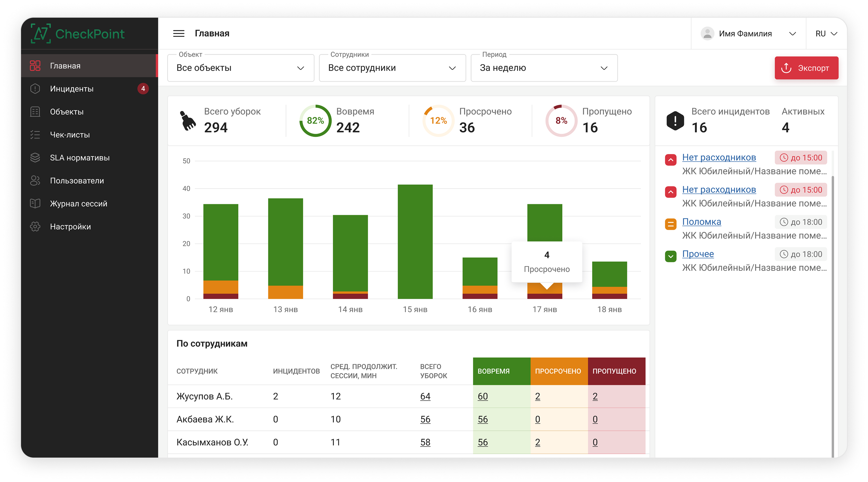
Task: Open Журнал сессий section
Action: click(x=89, y=203)
